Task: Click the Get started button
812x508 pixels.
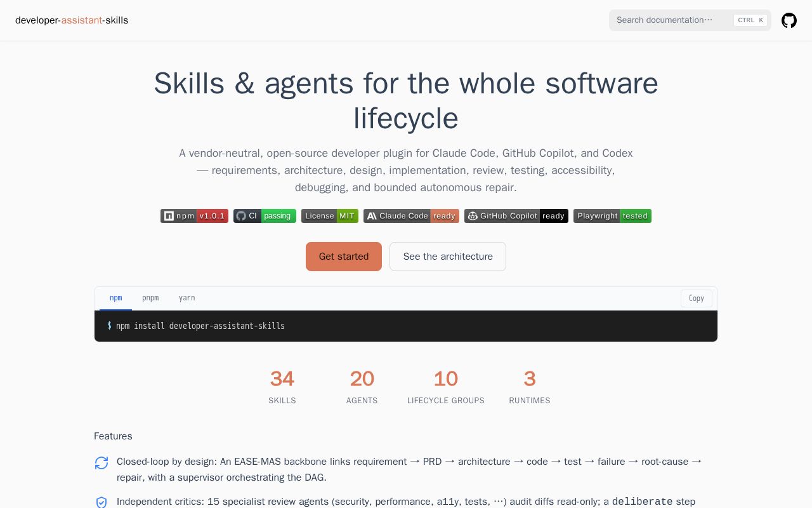Action: tap(344, 257)
